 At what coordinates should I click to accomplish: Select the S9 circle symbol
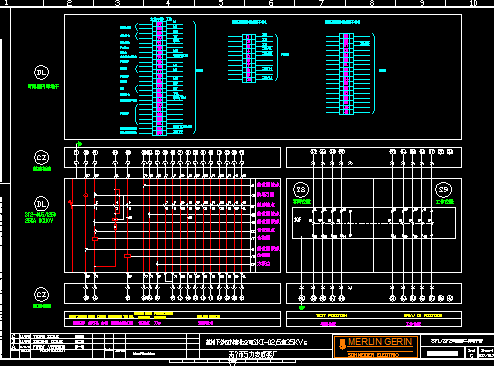click(x=443, y=190)
